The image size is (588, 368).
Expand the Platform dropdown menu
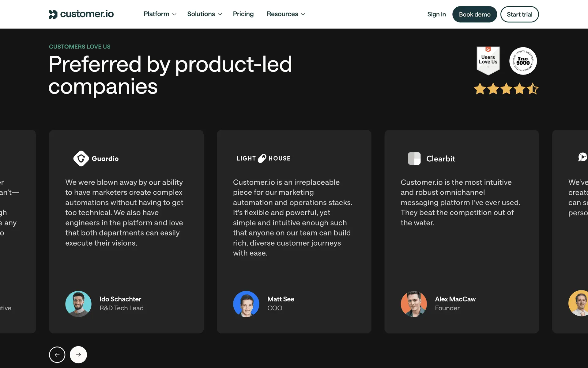pyautogui.click(x=160, y=14)
